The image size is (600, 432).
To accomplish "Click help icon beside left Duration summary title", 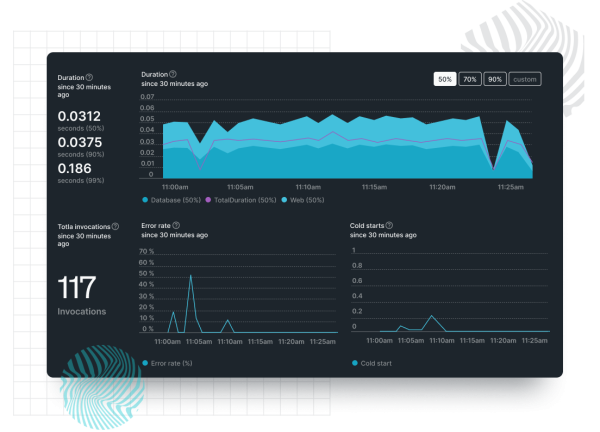I will 89,77.
